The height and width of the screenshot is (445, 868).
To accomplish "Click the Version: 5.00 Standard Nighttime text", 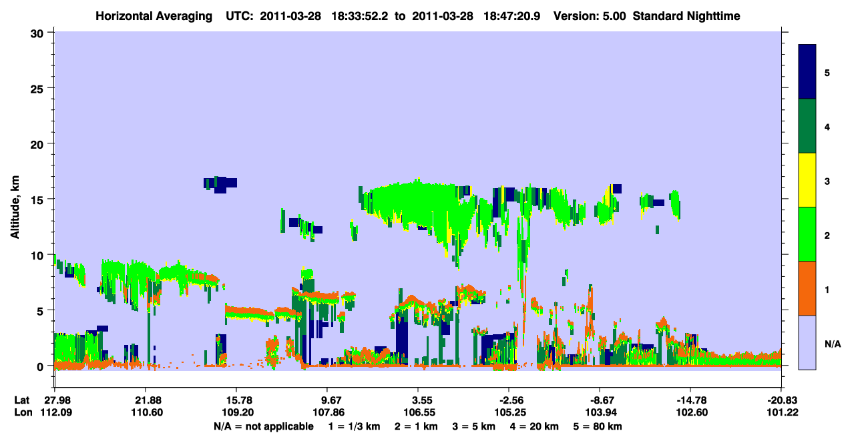I will point(647,15).
